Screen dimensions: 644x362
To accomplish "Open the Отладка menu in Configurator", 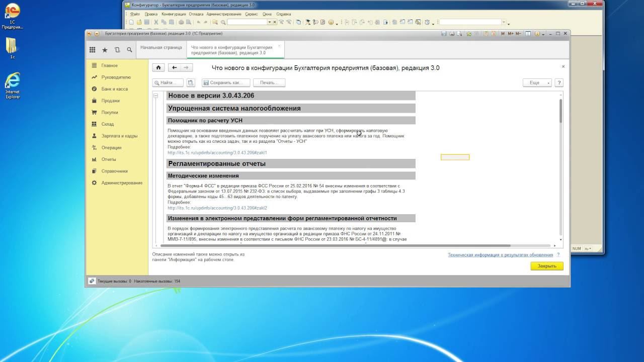I will pos(196,14).
